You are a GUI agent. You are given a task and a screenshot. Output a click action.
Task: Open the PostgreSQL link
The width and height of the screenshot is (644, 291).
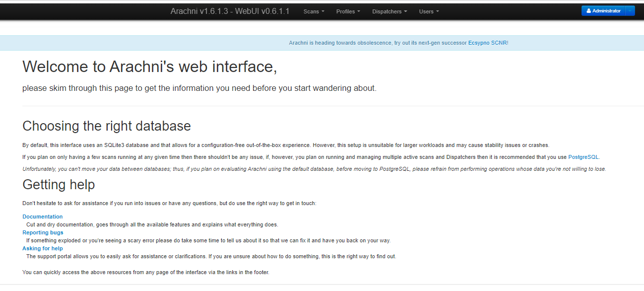click(x=583, y=157)
